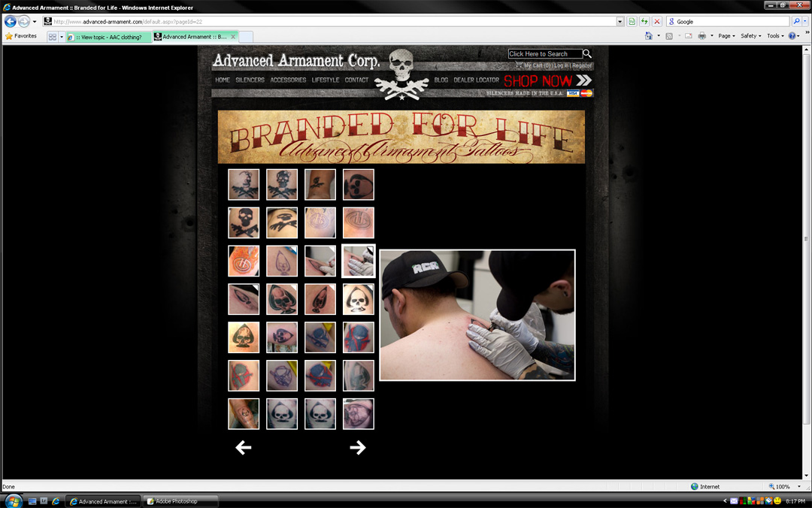
Task: Open the orange tattoo thumbnail starting row three
Action: [244, 261]
